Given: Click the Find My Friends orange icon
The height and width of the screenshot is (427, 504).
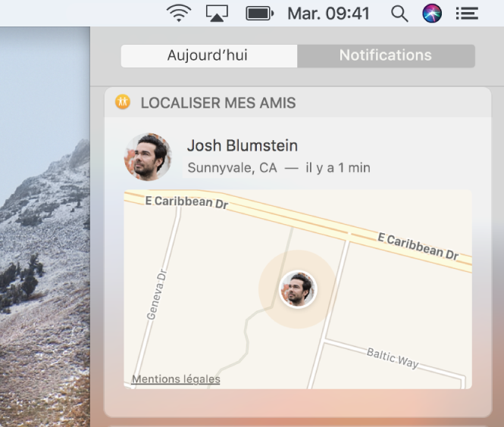Looking at the screenshot, I should 123,102.
